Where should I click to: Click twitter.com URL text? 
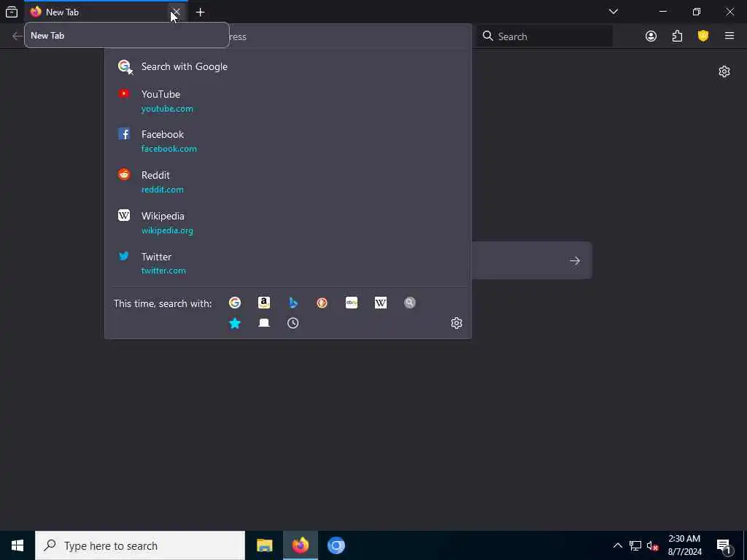(163, 271)
